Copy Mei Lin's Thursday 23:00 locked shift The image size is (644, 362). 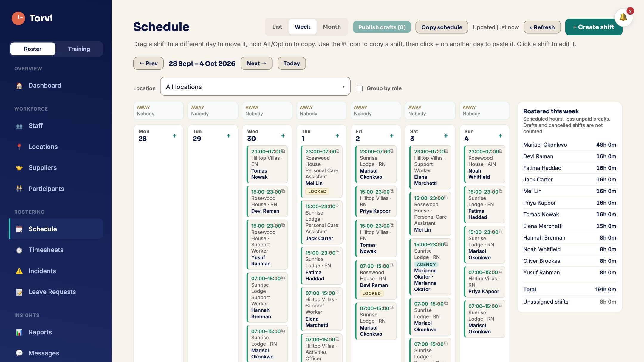(x=338, y=151)
